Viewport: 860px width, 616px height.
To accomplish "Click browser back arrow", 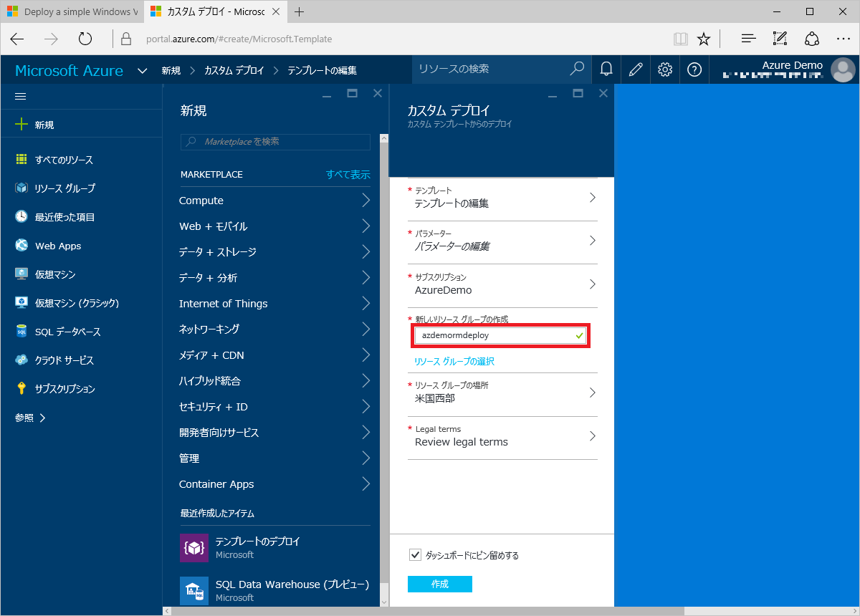I will (16, 39).
